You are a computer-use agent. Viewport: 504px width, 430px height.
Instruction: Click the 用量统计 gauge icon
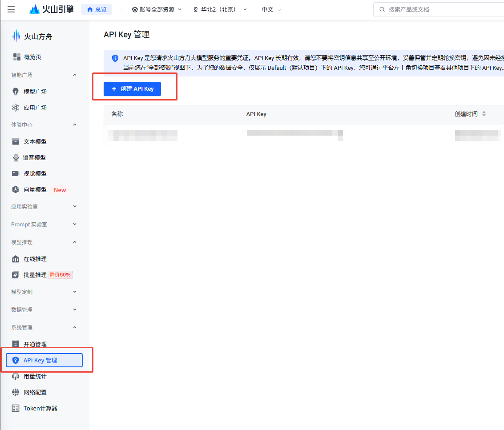16,376
